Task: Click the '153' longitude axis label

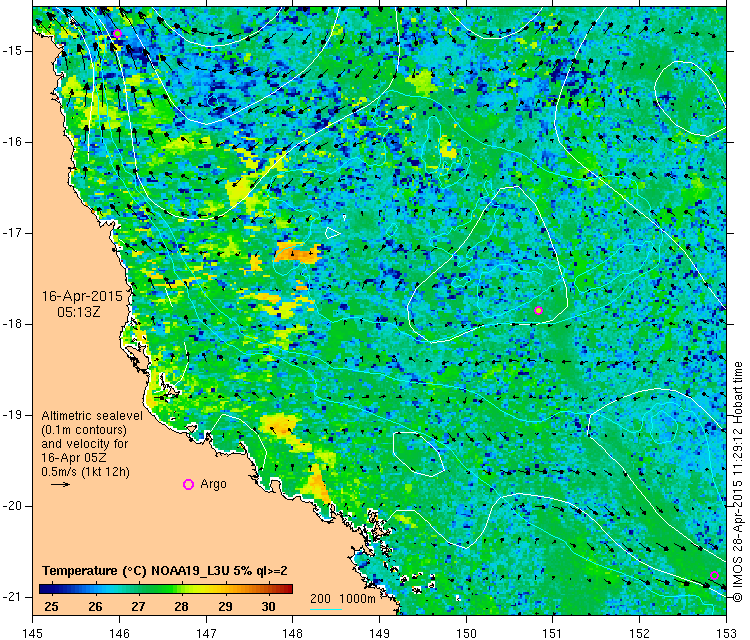Action: coord(726,633)
